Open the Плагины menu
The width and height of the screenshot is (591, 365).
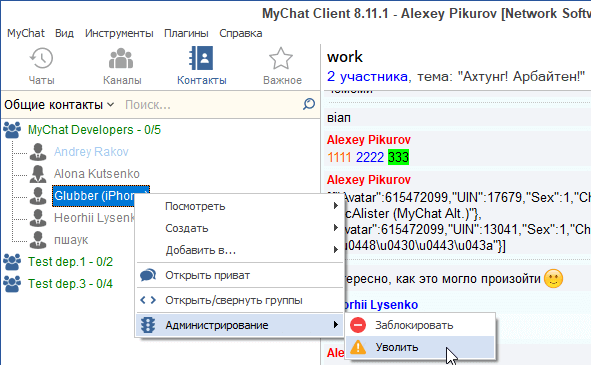(186, 33)
